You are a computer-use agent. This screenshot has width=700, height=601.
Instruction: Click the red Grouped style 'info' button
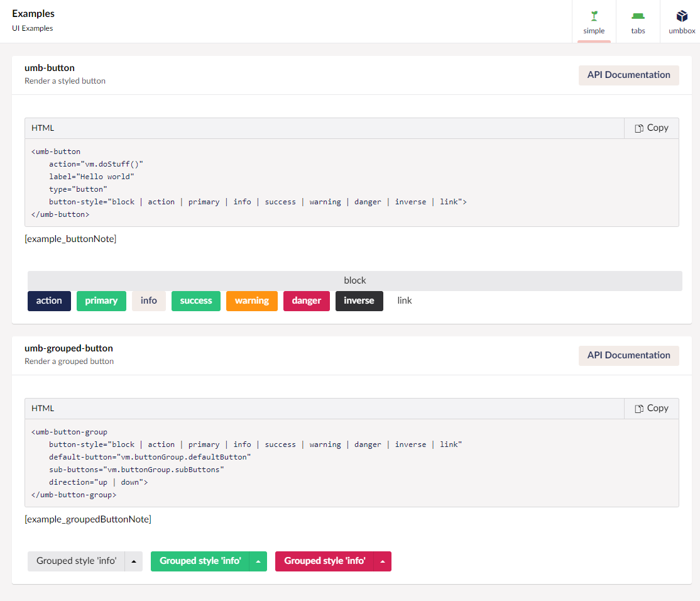[325, 561]
